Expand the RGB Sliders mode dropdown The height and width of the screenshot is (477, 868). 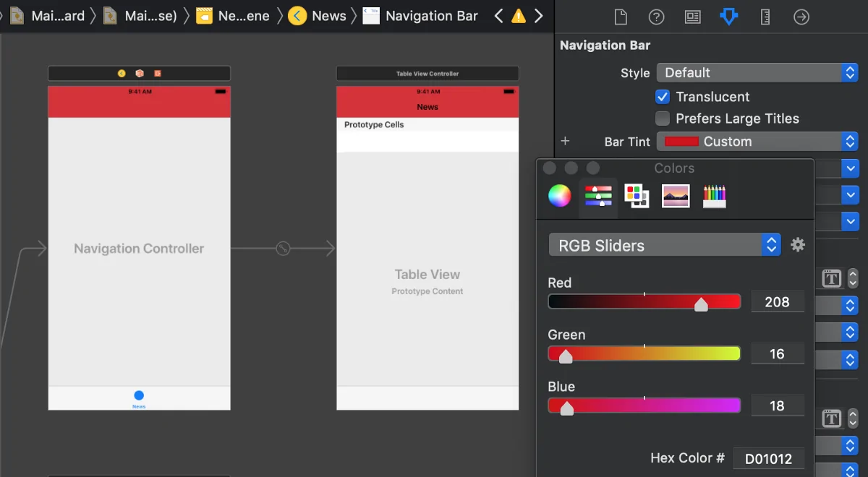tap(664, 245)
